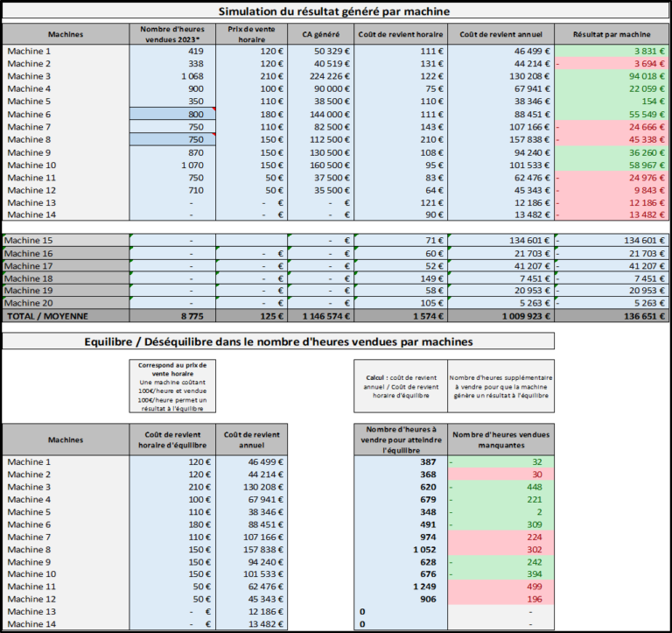Select the green missing-hours cell '394'
This screenshot has height=633, width=672.
pyautogui.click(x=500, y=573)
